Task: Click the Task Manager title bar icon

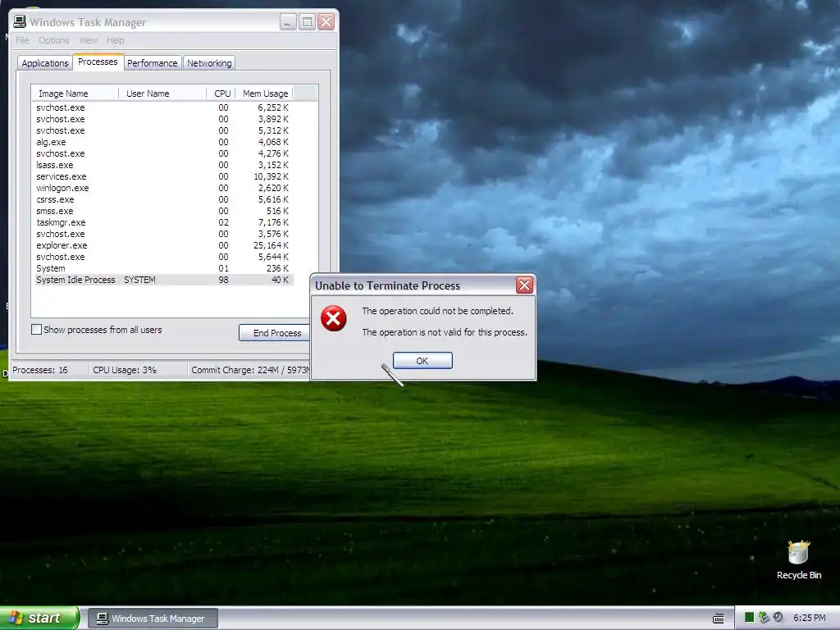Action: [20, 21]
